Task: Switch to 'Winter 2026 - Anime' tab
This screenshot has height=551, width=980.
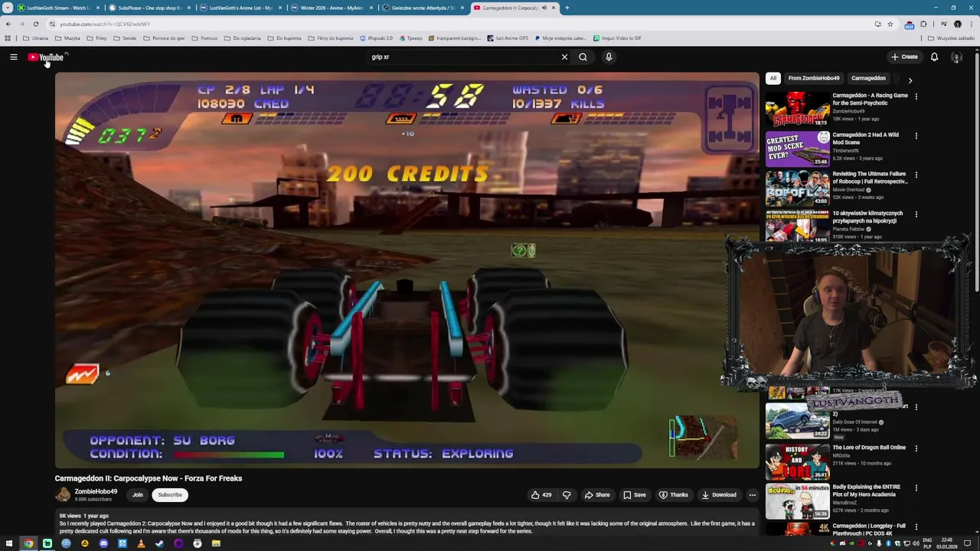Action: (x=332, y=8)
